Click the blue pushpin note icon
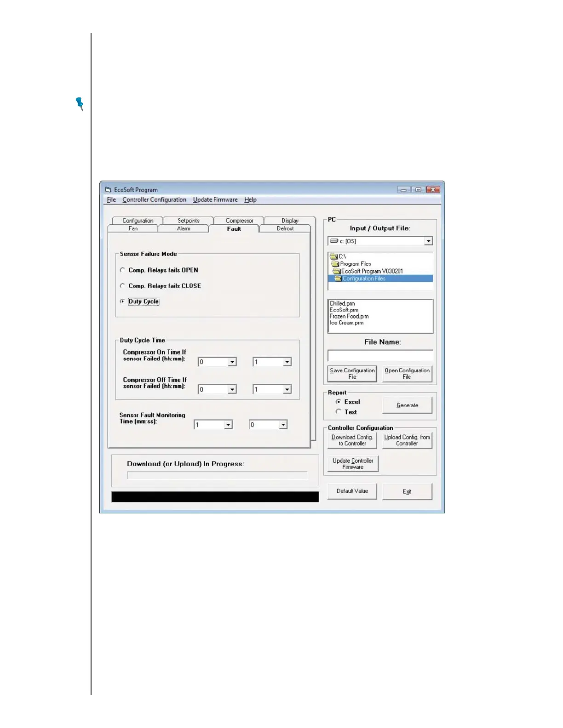The width and height of the screenshot is (563, 728). 80,104
